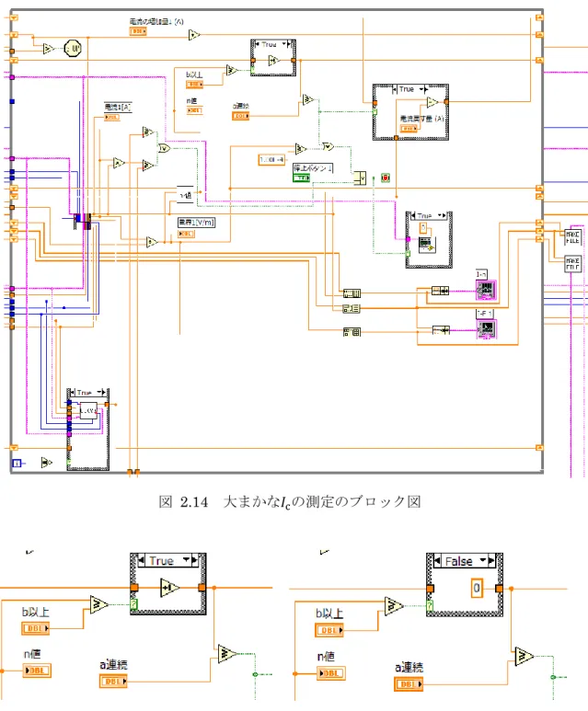Select the I-n graph terminal
The width and height of the screenshot is (588, 711).
pyautogui.click(x=486, y=291)
